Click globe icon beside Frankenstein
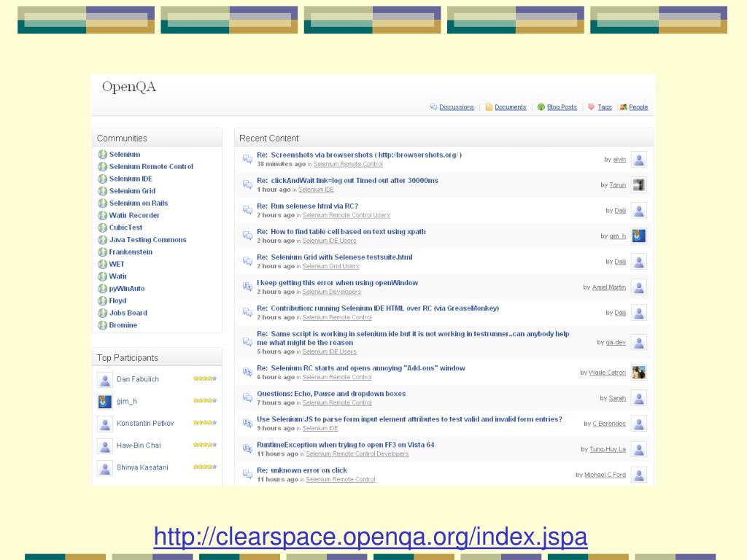This screenshot has width=747, height=560. click(102, 252)
